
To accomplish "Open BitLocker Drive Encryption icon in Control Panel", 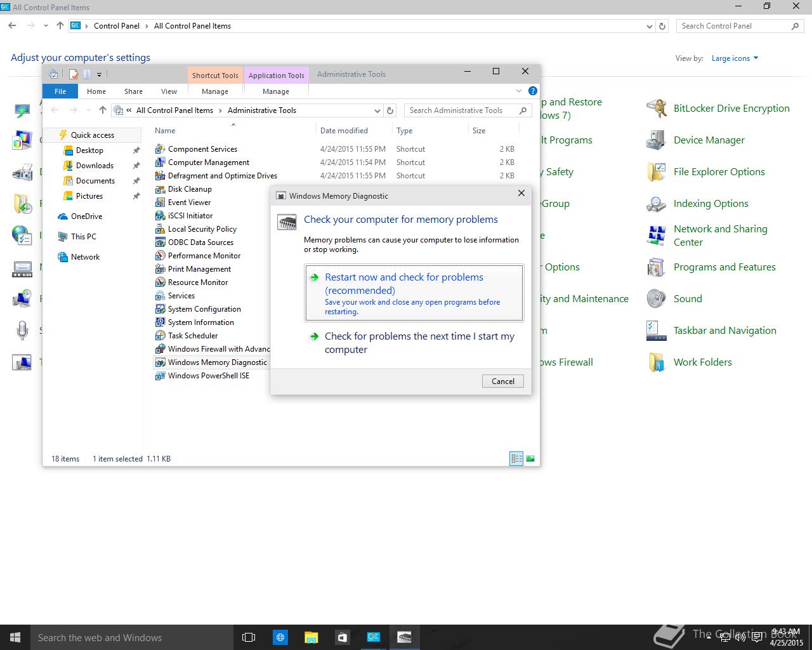I will (x=656, y=109).
